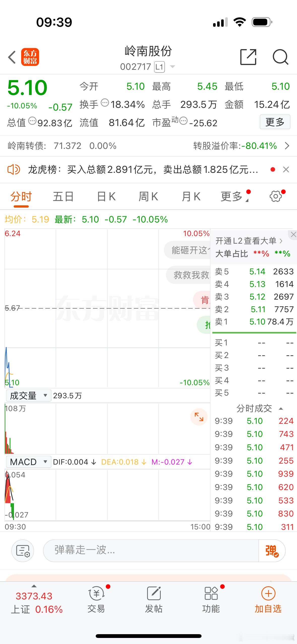Tap the share export icon
The width and height of the screenshot is (297, 644).
(x=248, y=57)
